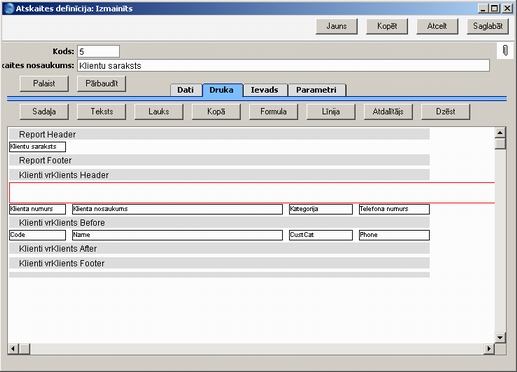Select the Klientu saraksts text box in header
The height and width of the screenshot is (372, 517).
37,147
